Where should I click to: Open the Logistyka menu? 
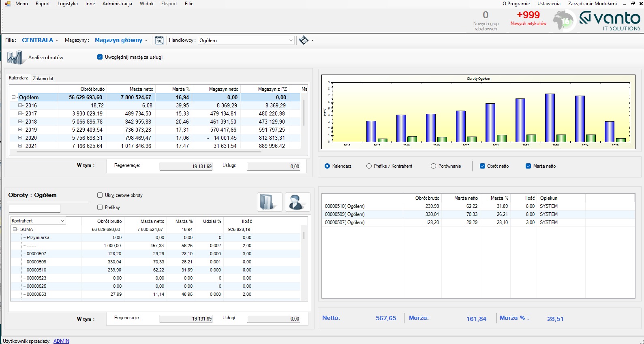[67, 4]
